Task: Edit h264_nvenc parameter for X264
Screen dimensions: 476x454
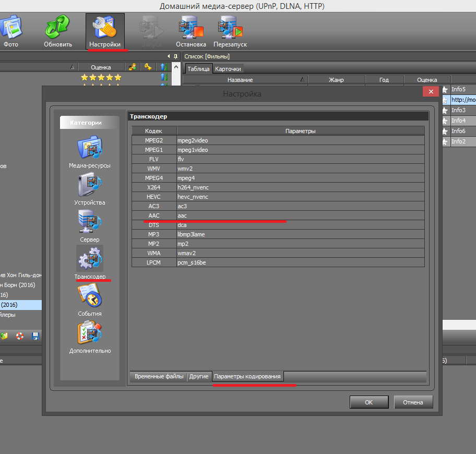Action: (x=300, y=187)
